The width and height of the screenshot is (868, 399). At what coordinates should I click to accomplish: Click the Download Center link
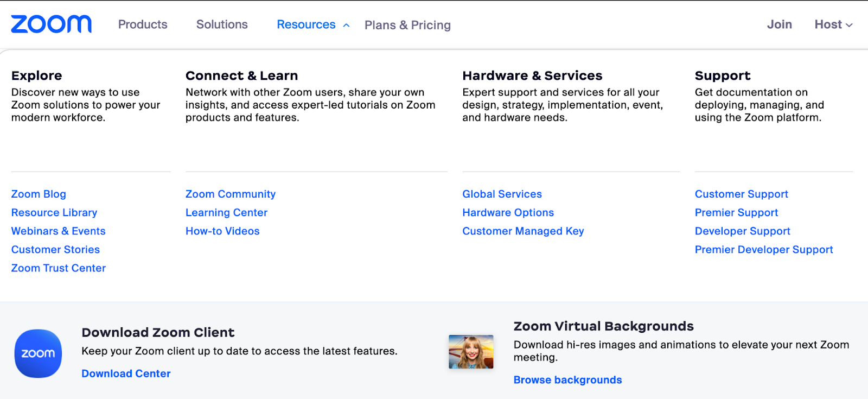click(126, 373)
